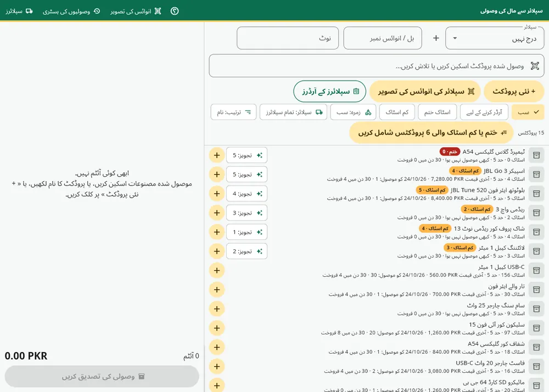Add فاسٹ چارجر 20 واٹ USB-C with plus
The image size is (549, 392).
click(x=217, y=366)
